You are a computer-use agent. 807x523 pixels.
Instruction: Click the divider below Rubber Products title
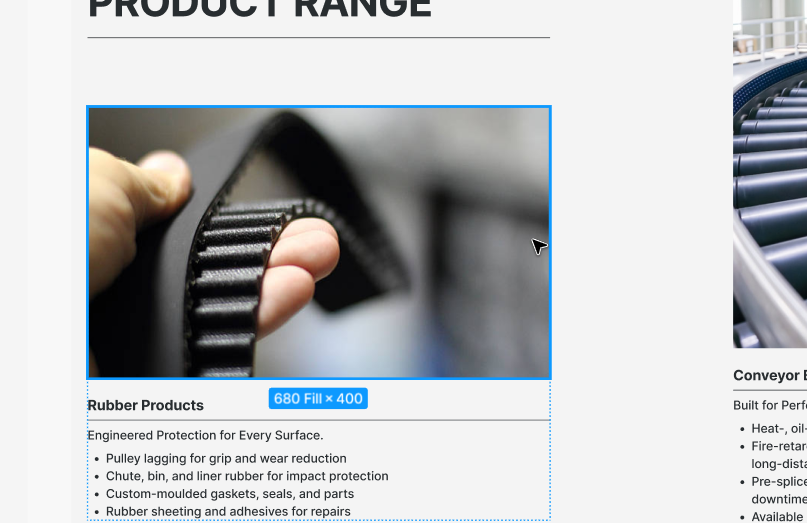click(x=319, y=420)
